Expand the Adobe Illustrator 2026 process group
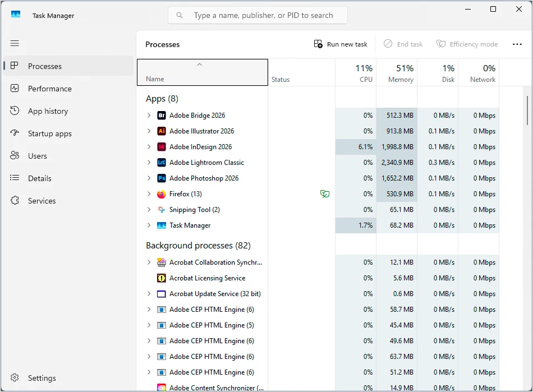The width and height of the screenshot is (533, 392). click(x=149, y=131)
